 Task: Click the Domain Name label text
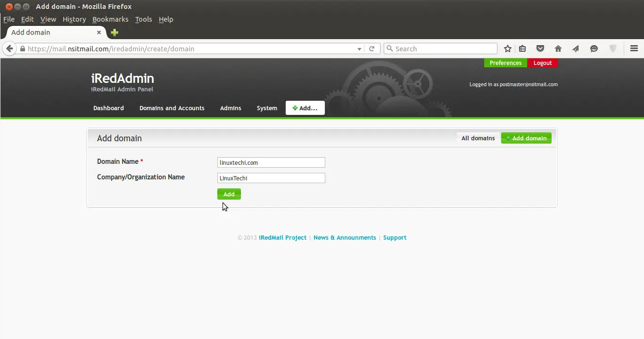coord(118,161)
